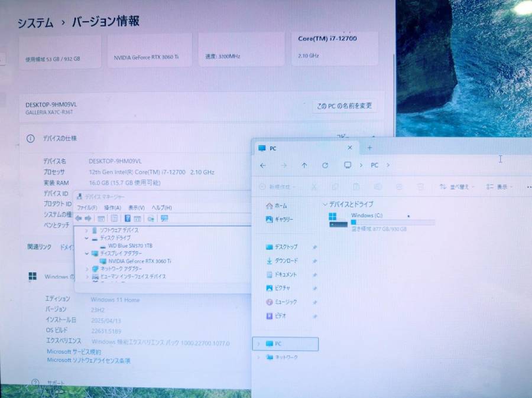Unpin デスクトップ using its pin icon
Viewport: 532px width, 398px height.
314,247
